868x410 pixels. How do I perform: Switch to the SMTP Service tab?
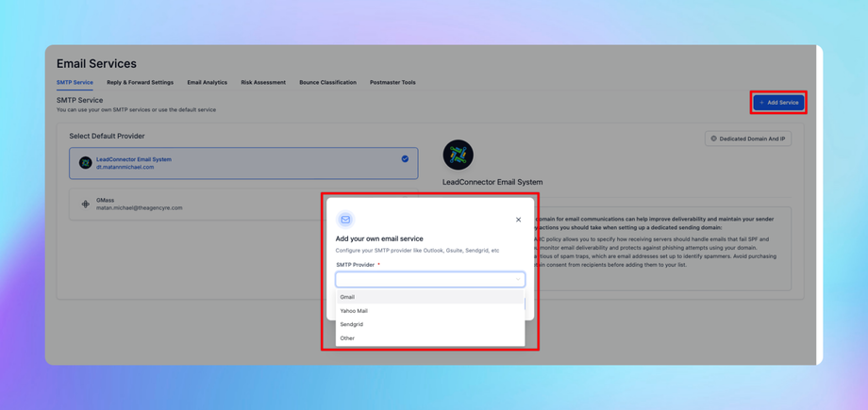tap(75, 82)
